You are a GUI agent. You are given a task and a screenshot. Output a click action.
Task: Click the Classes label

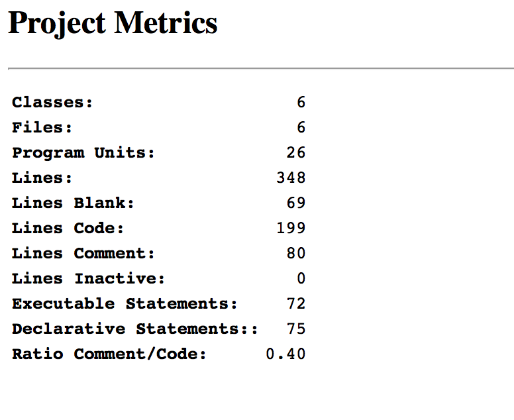pos(52,103)
